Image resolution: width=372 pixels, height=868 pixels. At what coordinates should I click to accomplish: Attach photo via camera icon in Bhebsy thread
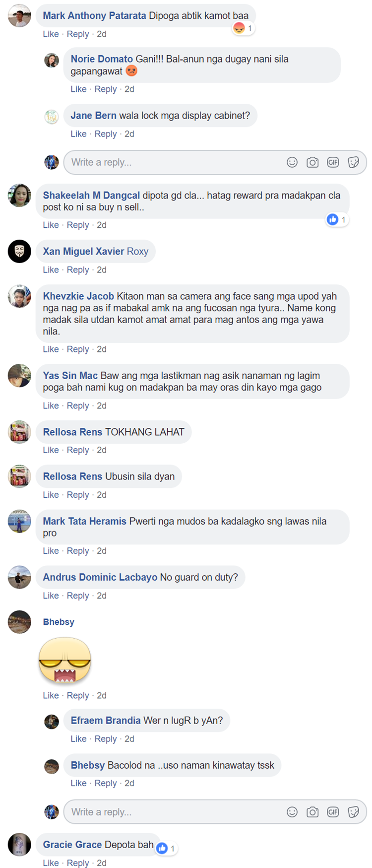click(x=312, y=812)
